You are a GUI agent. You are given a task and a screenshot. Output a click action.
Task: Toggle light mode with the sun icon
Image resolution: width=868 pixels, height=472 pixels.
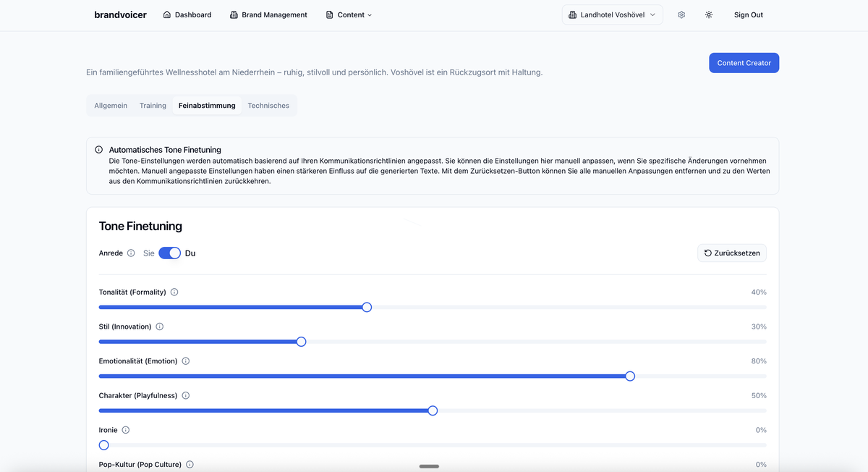[x=709, y=14]
